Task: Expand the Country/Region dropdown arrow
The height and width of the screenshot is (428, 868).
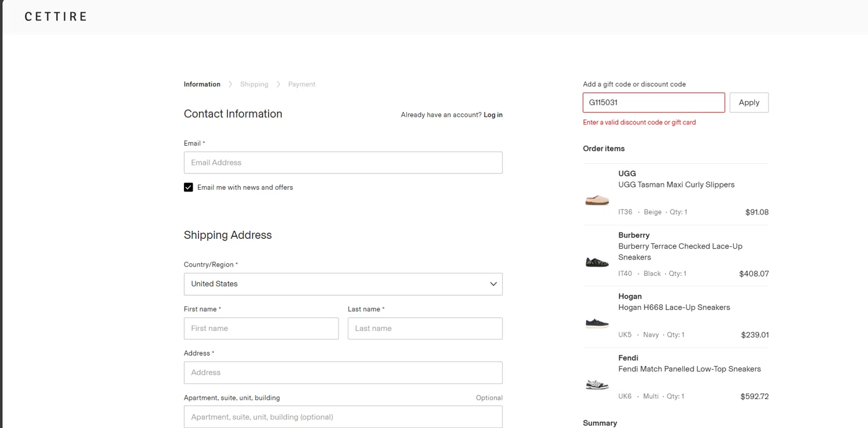Action: pos(493,284)
